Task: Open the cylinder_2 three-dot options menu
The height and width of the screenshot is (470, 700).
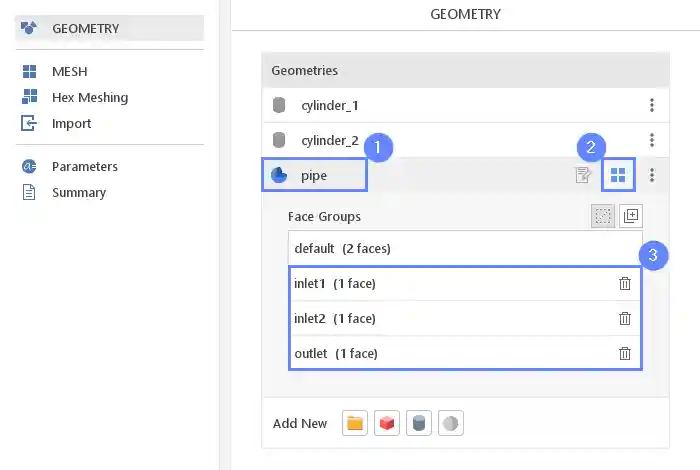Action: tap(652, 140)
